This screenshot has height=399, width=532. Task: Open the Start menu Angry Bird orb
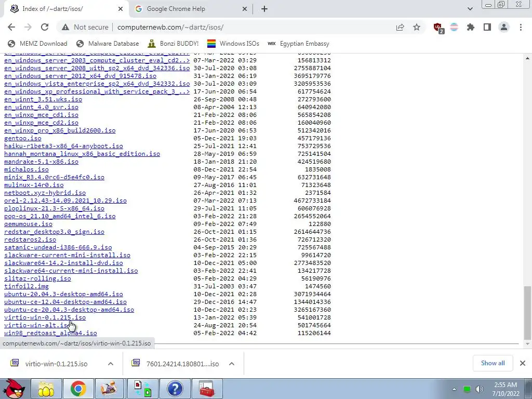14,389
